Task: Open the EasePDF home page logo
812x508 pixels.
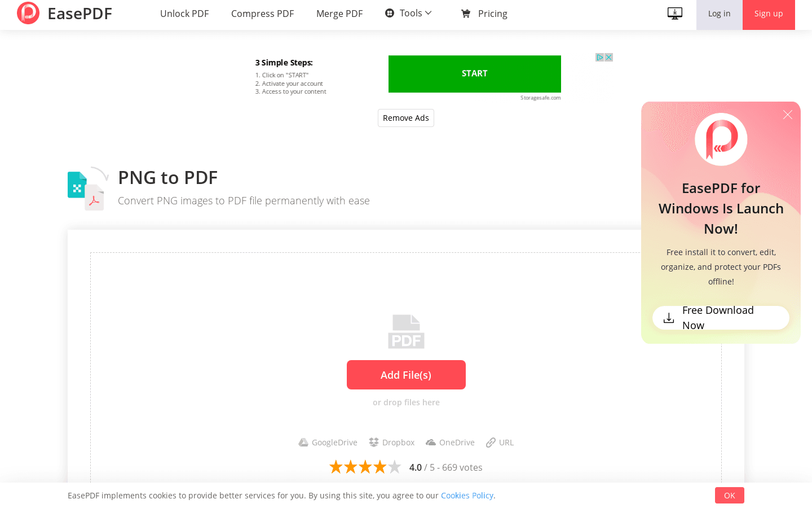Action: coord(64,14)
